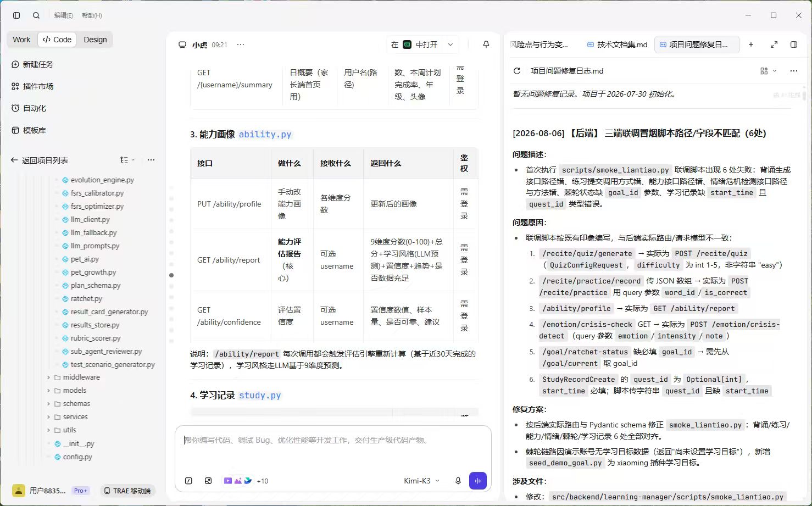Image resolution: width=812 pixels, height=506 pixels.
Task: Open the 插件市场 plugin marketplace
Action: (33, 86)
